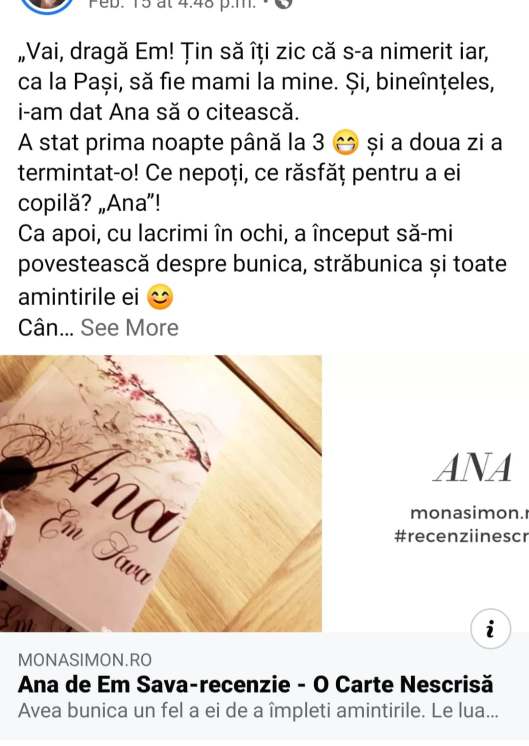
Task: Expand the post with See More
Action: coord(129,328)
